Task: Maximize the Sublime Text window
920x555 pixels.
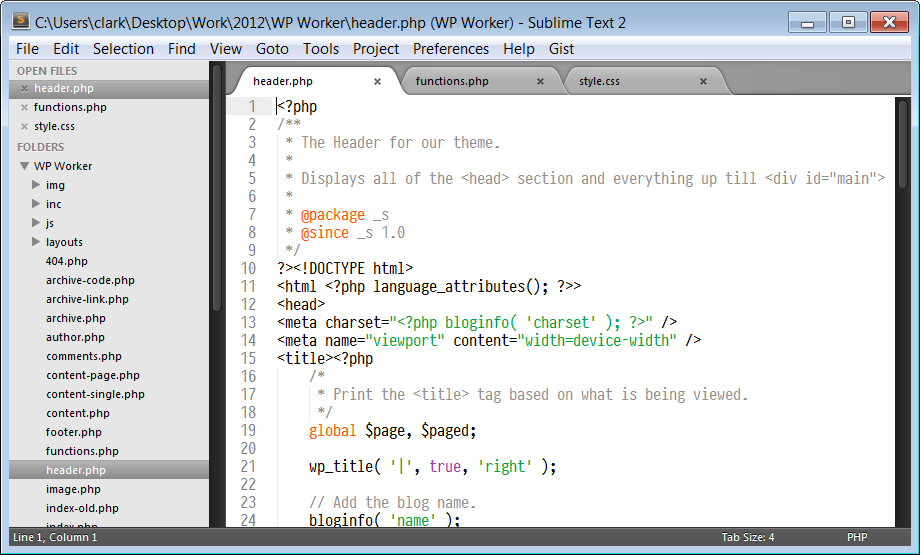Action: point(848,23)
